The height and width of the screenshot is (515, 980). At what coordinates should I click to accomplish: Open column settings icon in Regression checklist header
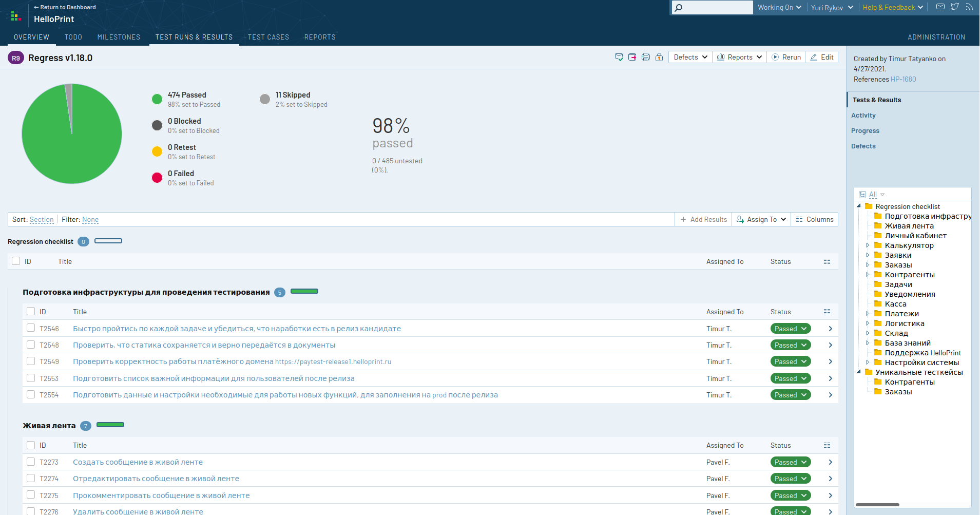click(827, 261)
